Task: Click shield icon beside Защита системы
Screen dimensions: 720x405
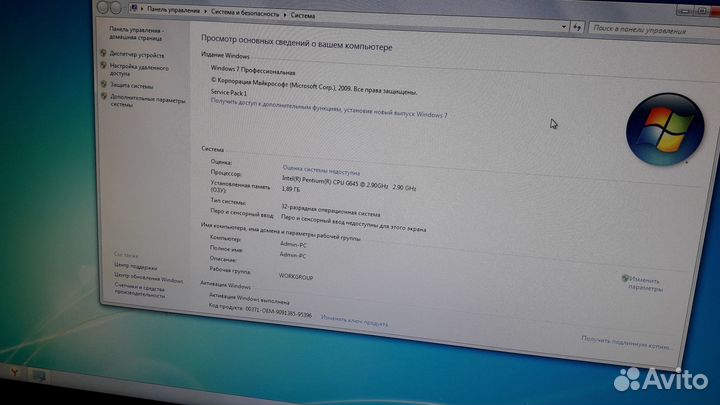Action: (x=104, y=84)
